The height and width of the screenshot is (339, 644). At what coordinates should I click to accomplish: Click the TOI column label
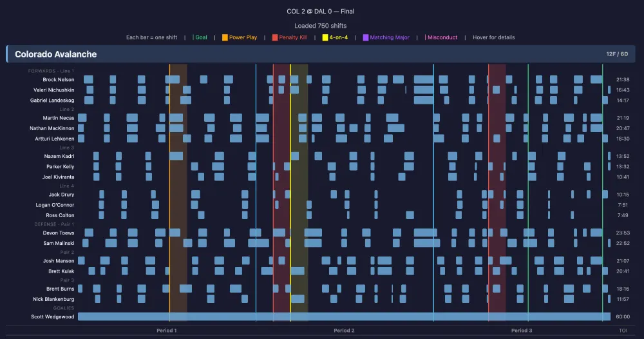pos(623,331)
